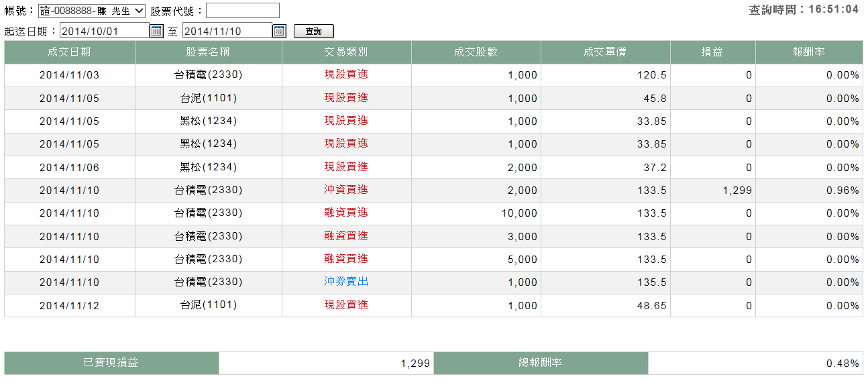
Task: Click the start date field showing 2014/10/01
Action: coord(104,31)
